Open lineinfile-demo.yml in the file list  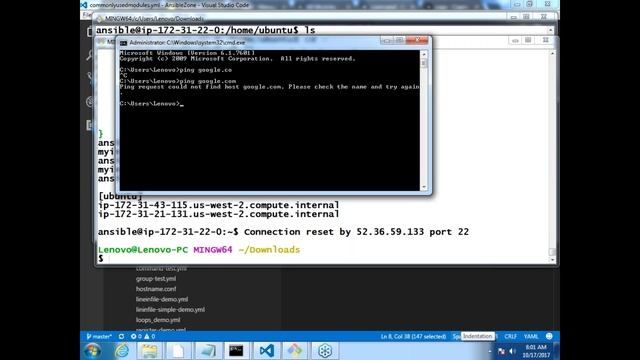pos(162,299)
